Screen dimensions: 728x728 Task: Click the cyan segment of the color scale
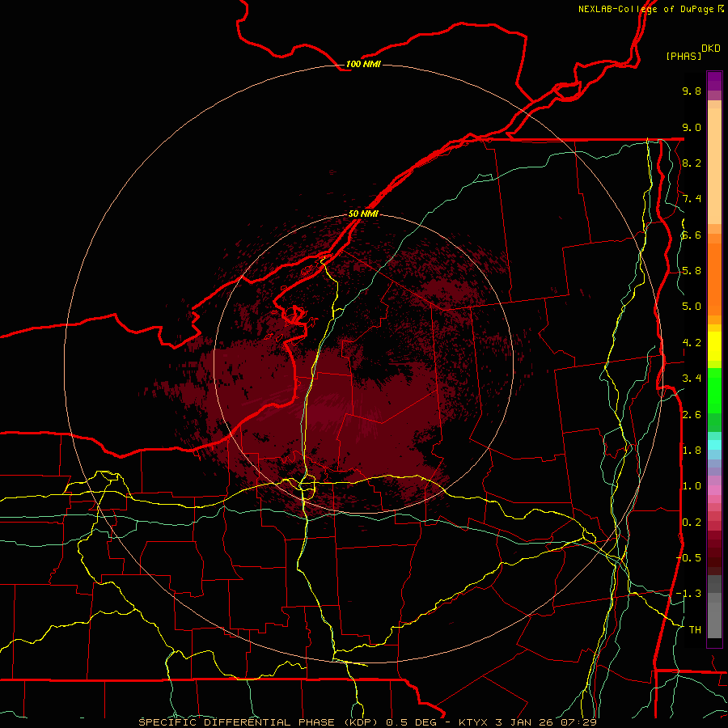[714, 445]
